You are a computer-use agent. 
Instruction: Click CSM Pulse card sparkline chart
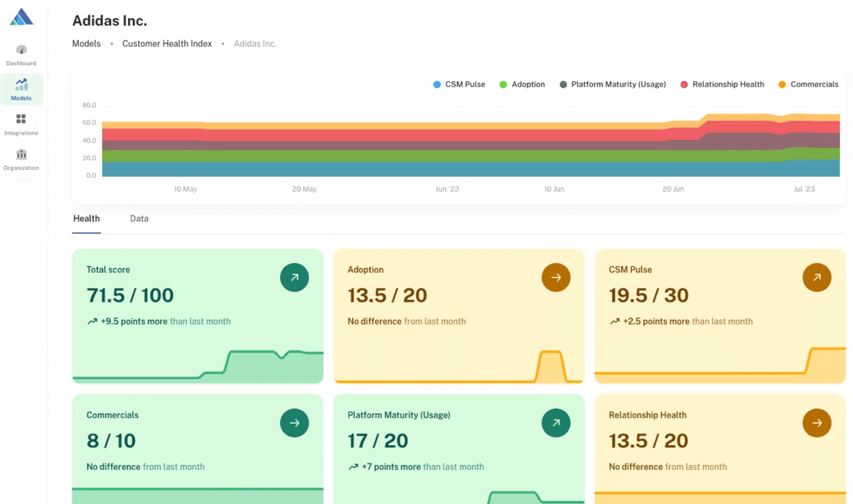coord(720,364)
